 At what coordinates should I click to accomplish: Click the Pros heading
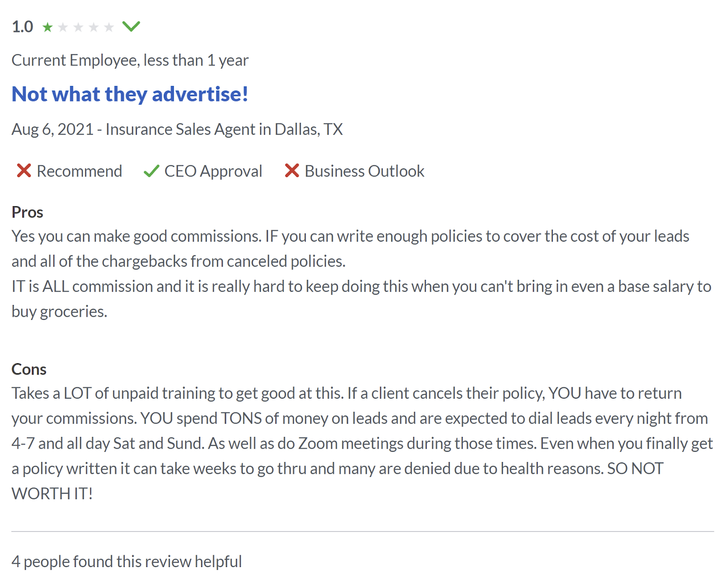coord(27,212)
